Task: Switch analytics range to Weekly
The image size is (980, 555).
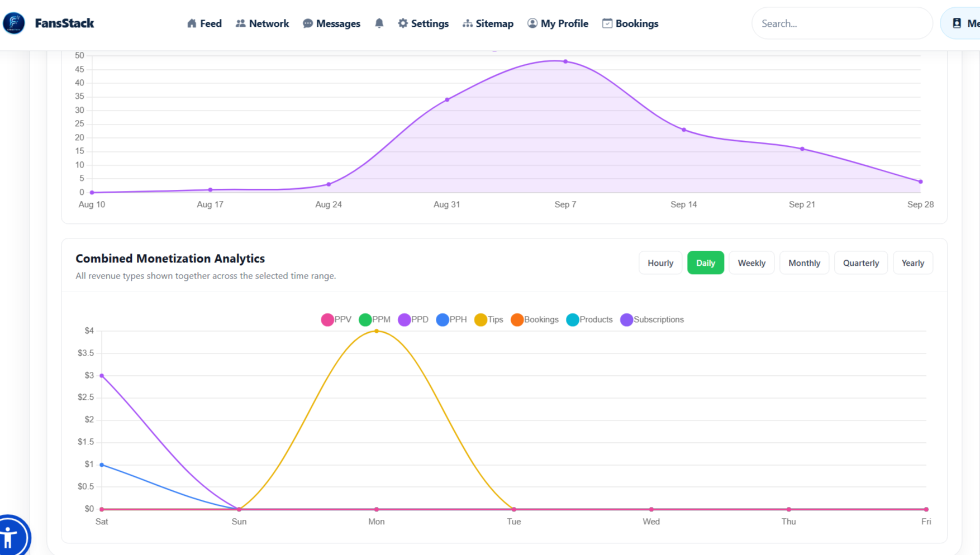Action: pos(751,263)
